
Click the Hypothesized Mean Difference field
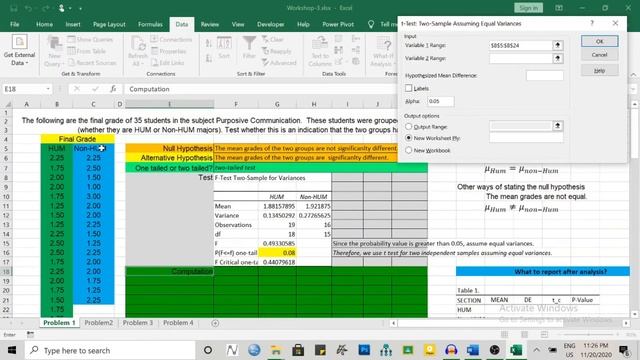[x=544, y=76]
